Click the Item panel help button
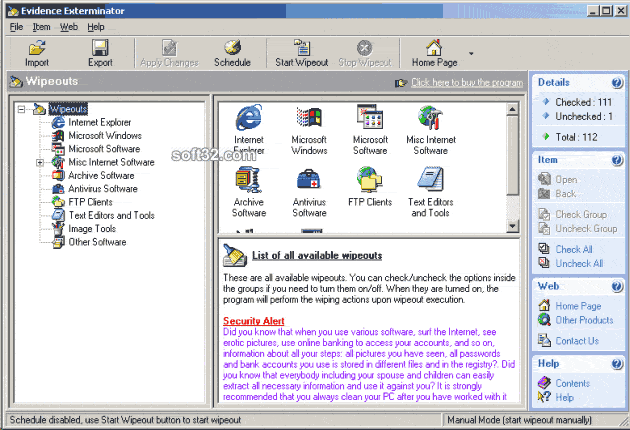Image resolution: width=630 pixels, height=430 pixels. 617,160
